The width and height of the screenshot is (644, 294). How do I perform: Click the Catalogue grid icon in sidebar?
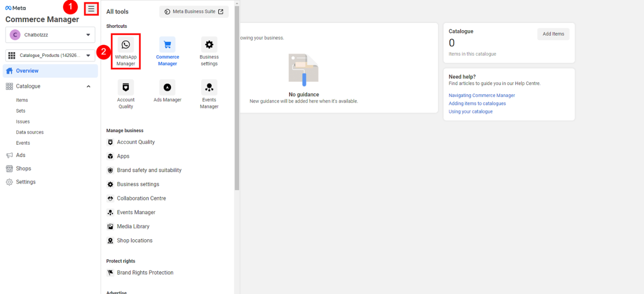(x=10, y=86)
